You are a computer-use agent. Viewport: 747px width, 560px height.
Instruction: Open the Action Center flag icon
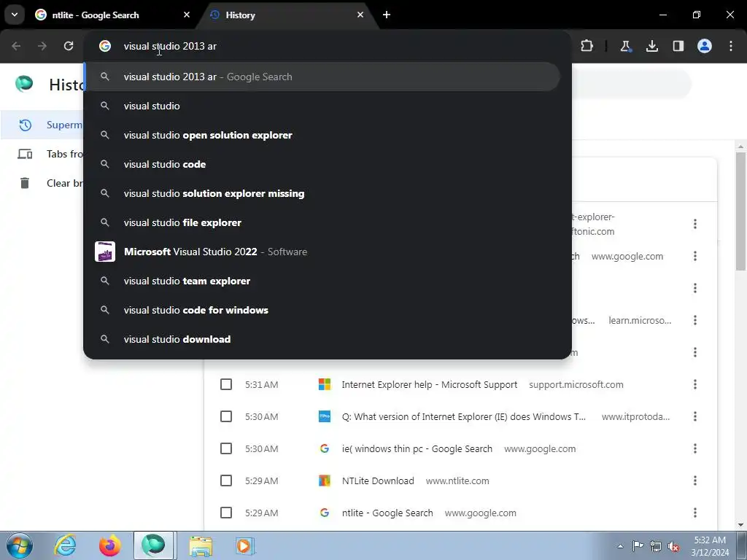pyautogui.click(x=638, y=545)
